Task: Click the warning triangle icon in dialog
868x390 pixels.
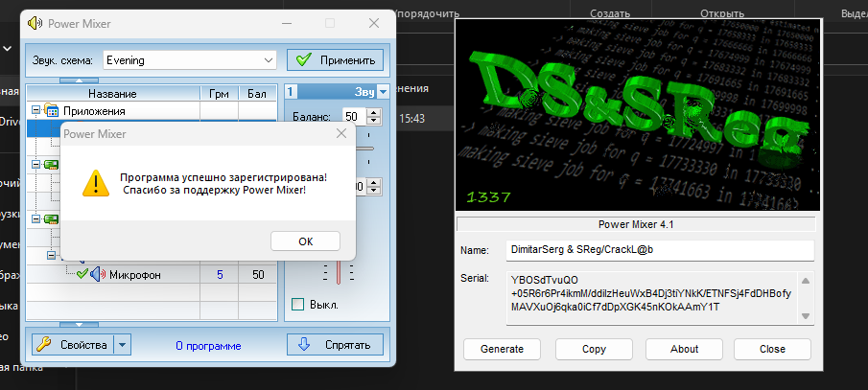Action: (96, 183)
